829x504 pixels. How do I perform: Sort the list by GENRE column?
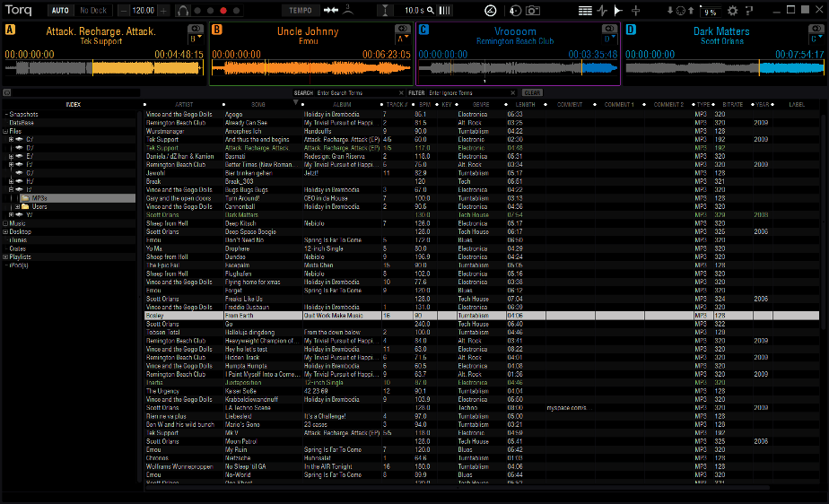point(481,104)
